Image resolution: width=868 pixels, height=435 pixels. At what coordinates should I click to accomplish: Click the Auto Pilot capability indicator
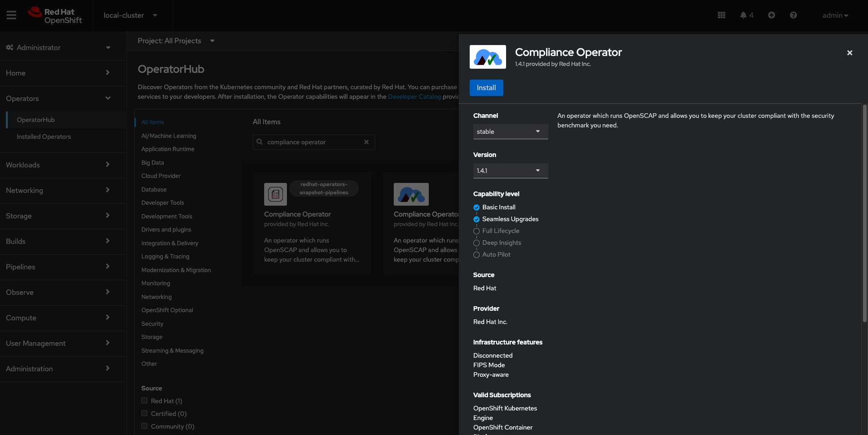pos(477,255)
